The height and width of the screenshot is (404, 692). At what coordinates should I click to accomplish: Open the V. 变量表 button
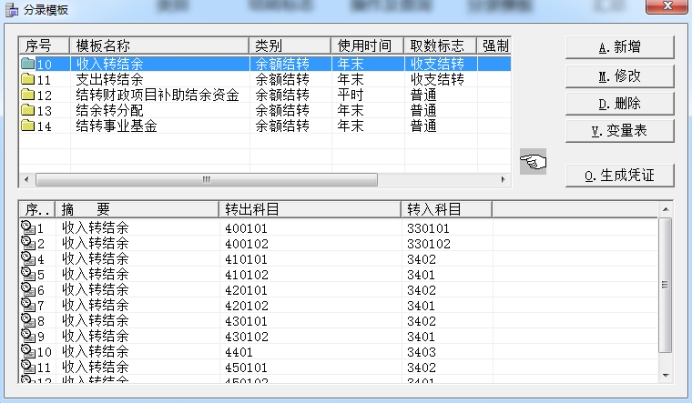(620, 131)
